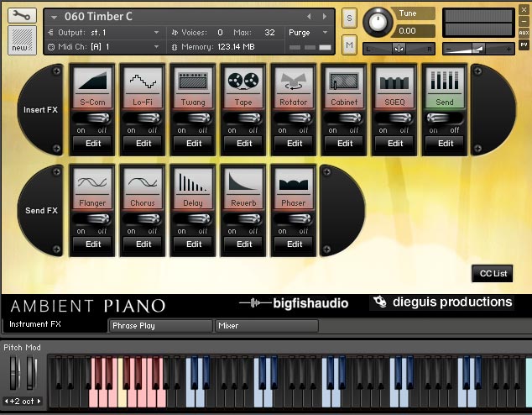Switch off the Send effect toggle
Screen dimensions: 532x415
pos(444,118)
